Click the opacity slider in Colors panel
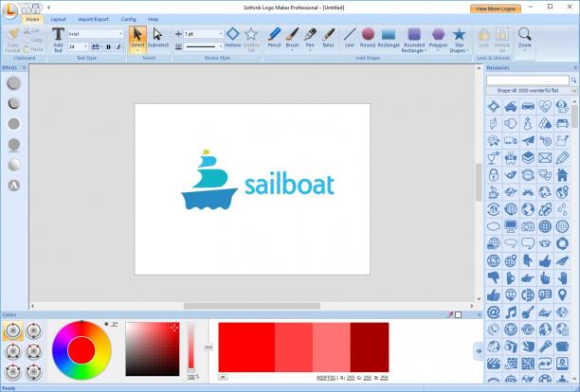Image resolution: width=580 pixels, height=392 pixels. (x=190, y=347)
